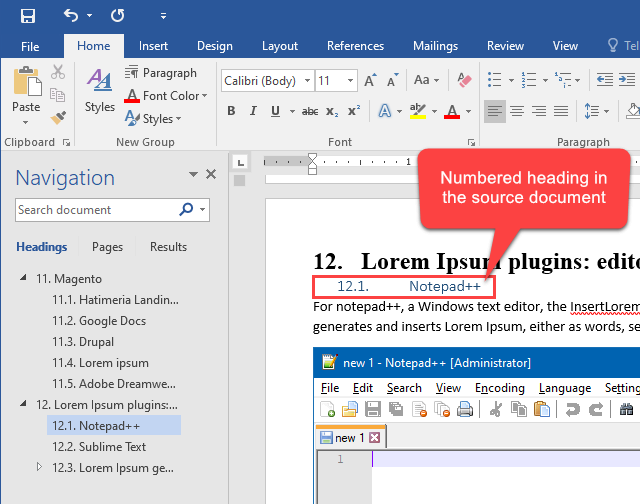Click the magnifier search icon in Navigation

coord(186,209)
